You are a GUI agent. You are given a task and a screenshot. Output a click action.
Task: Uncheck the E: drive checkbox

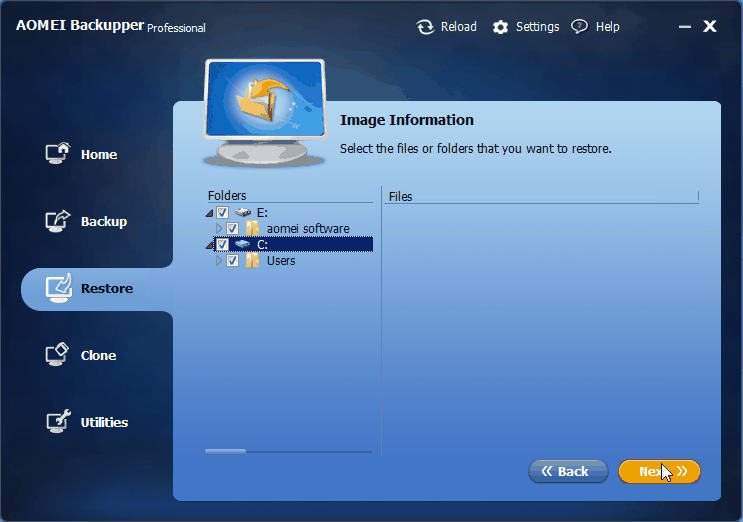[222, 212]
